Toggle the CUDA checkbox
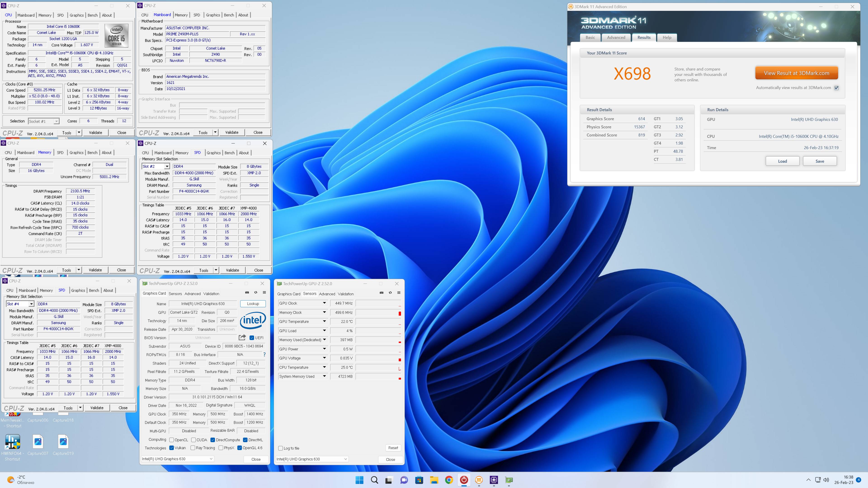Screen dimensions: 868x488 click(x=193, y=440)
